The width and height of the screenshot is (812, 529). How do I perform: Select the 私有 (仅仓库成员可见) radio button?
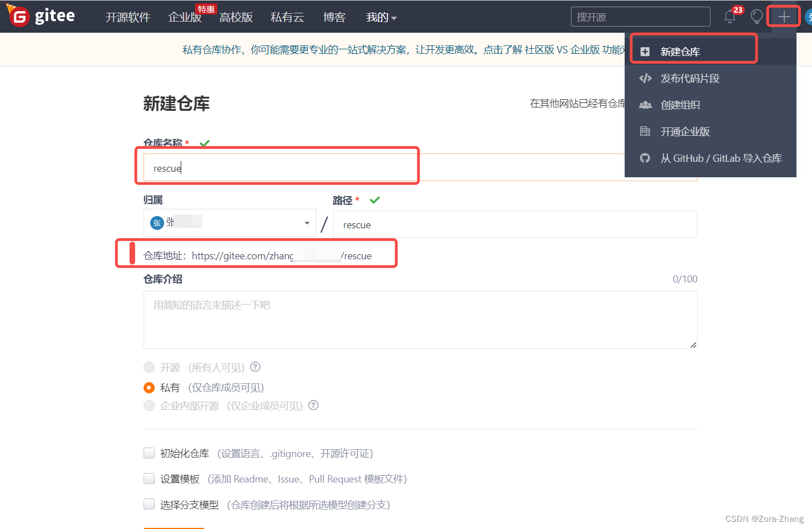149,387
